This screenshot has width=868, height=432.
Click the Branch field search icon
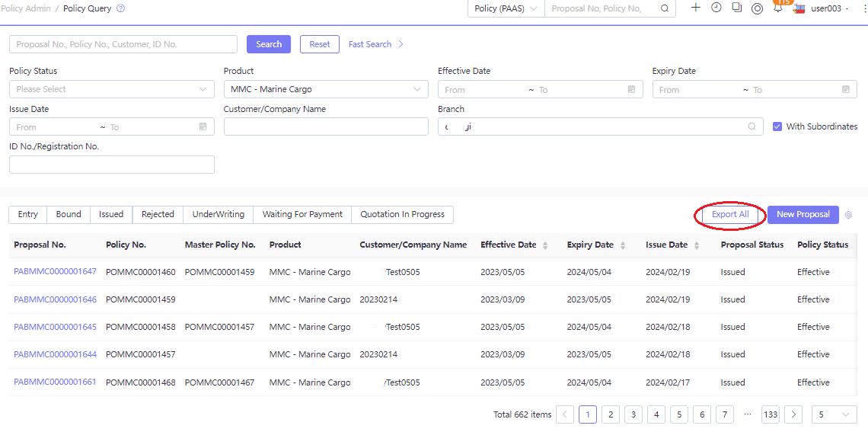[752, 126]
